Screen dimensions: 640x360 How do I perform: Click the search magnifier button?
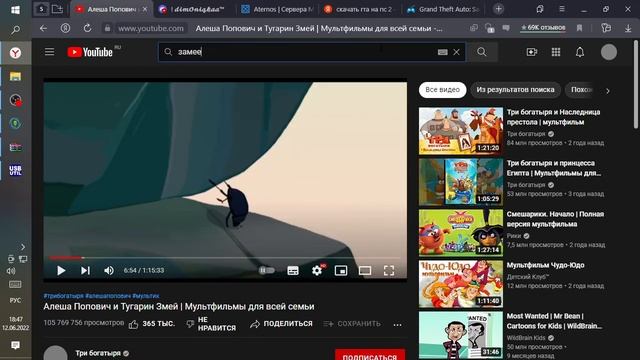pyautogui.click(x=482, y=52)
